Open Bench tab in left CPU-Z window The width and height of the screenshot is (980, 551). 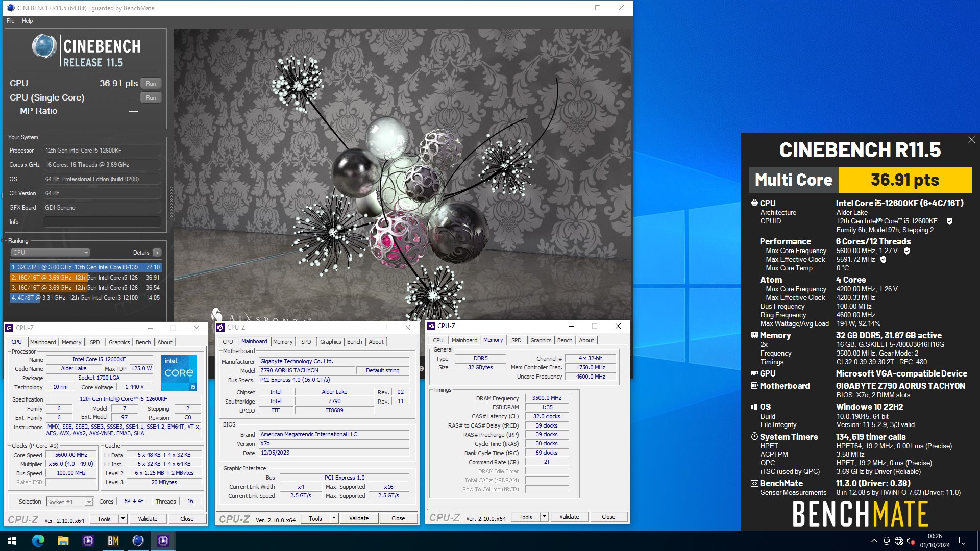point(143,342)
